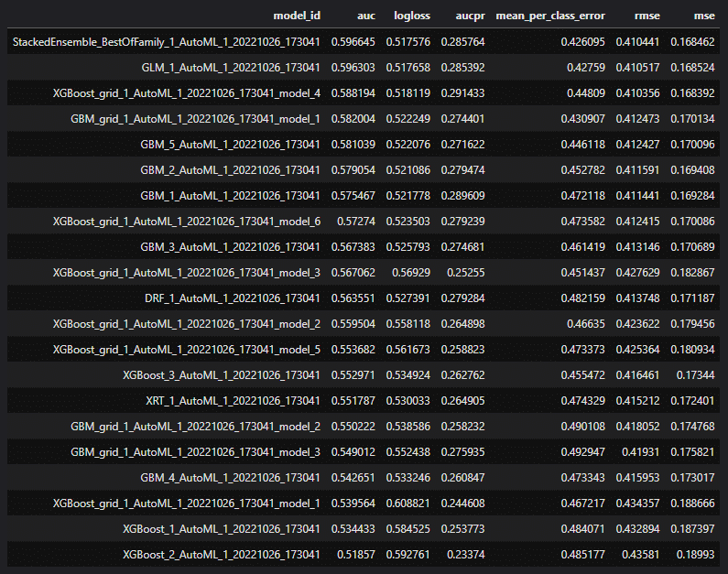The image size is (728, 574).
Task: Select GBM_grid_1 model_2 model id
Action: pyautogui.click(x=195, y=427)
